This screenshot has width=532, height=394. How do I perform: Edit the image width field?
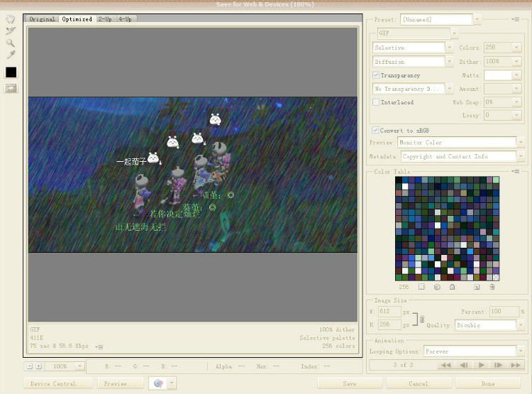pos(389,312)
